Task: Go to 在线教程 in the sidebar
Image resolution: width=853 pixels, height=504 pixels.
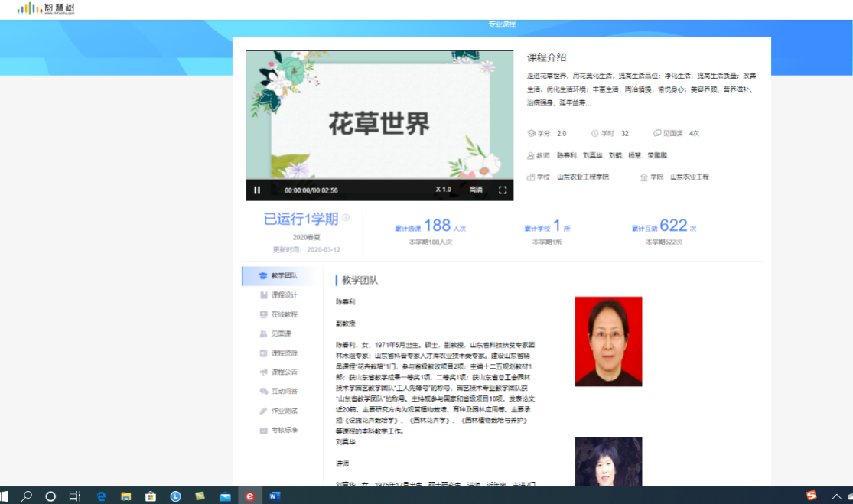Action: [283, 314]
